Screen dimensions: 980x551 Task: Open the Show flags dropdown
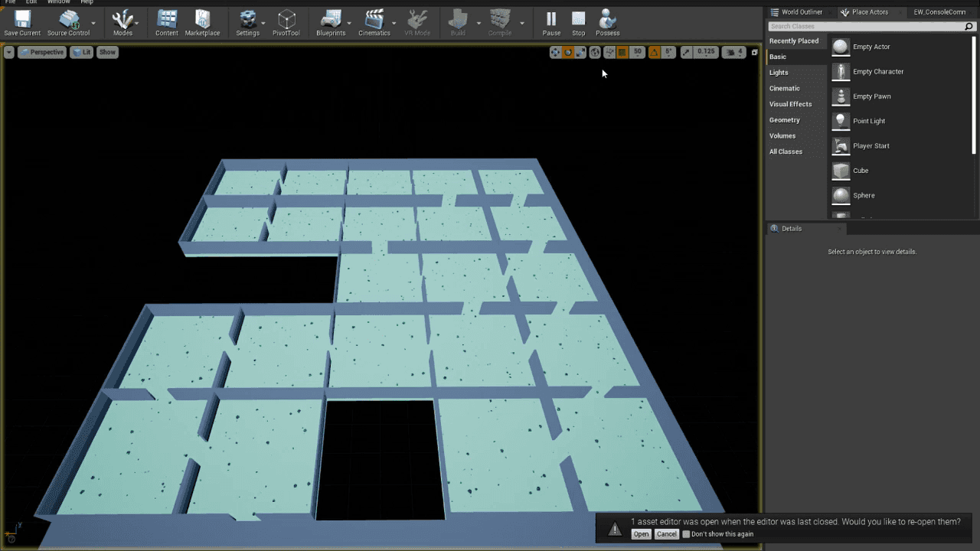tap(107, 52)
